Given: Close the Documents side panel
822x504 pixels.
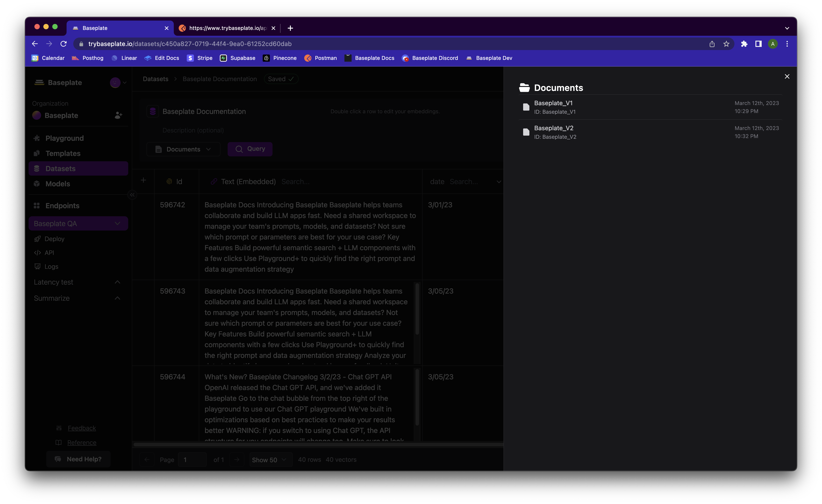Looking at the screenshot, I should 787,77.
